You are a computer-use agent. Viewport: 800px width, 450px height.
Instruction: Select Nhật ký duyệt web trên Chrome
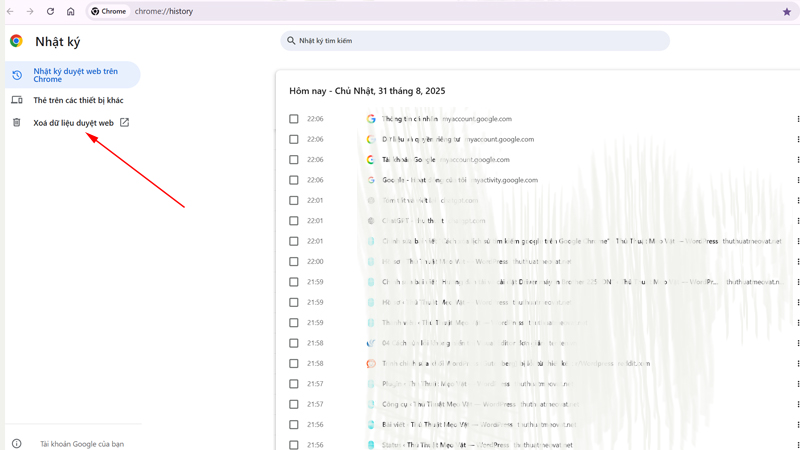coord(75,75)
